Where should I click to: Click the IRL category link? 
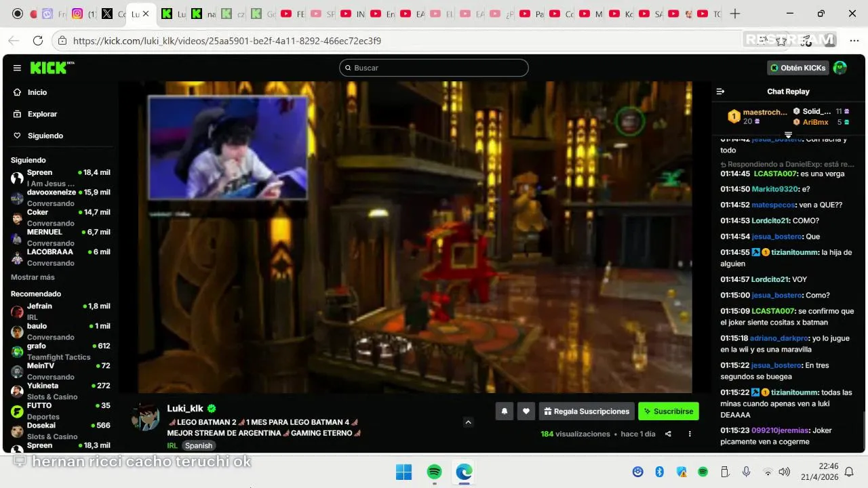(x=172, y=445)
